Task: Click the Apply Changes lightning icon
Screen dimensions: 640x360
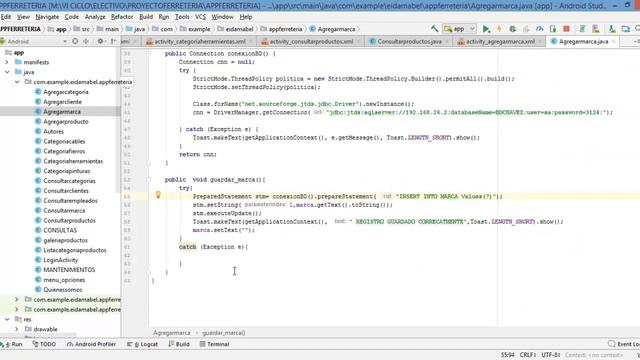Action: [499, 29]
